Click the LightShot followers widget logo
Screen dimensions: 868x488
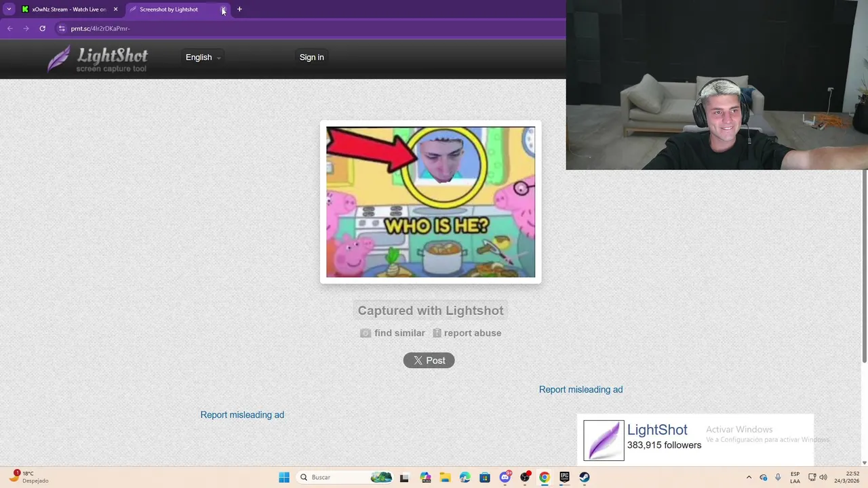tap(604, 441)
